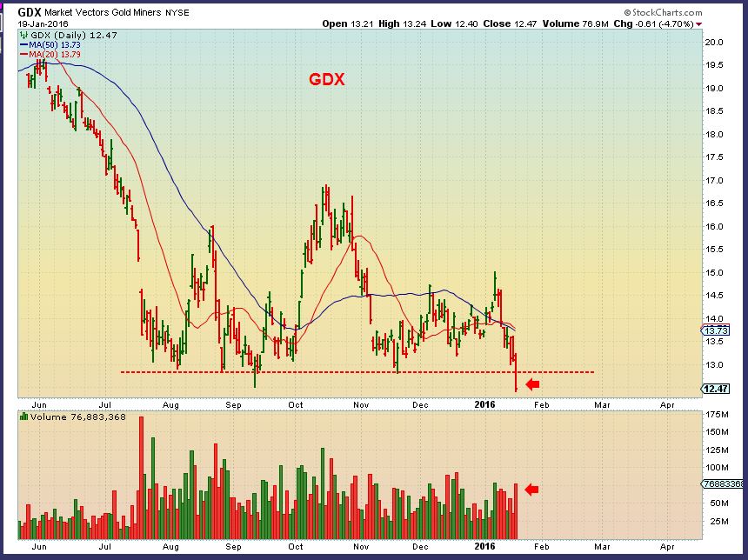Click the 25M volume axis label
Image resolution: width=748 pixels, height=560 pixels.
719,522
